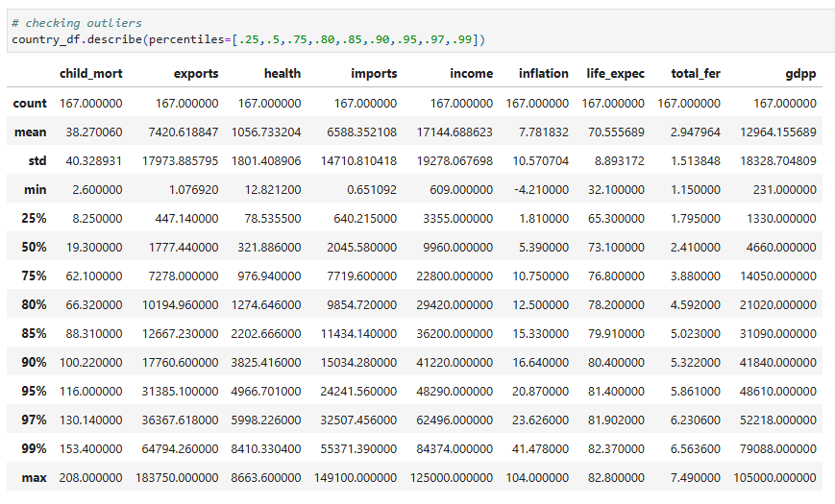Click 80% child_mort value 66.320000
This screenshot has width=835, height=504.
click(94, 304)
